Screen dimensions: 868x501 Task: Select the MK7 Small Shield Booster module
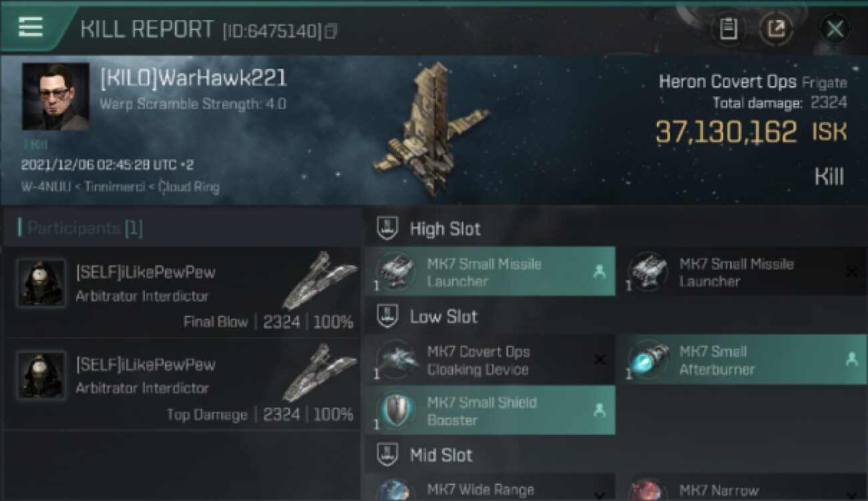[490, 410]
